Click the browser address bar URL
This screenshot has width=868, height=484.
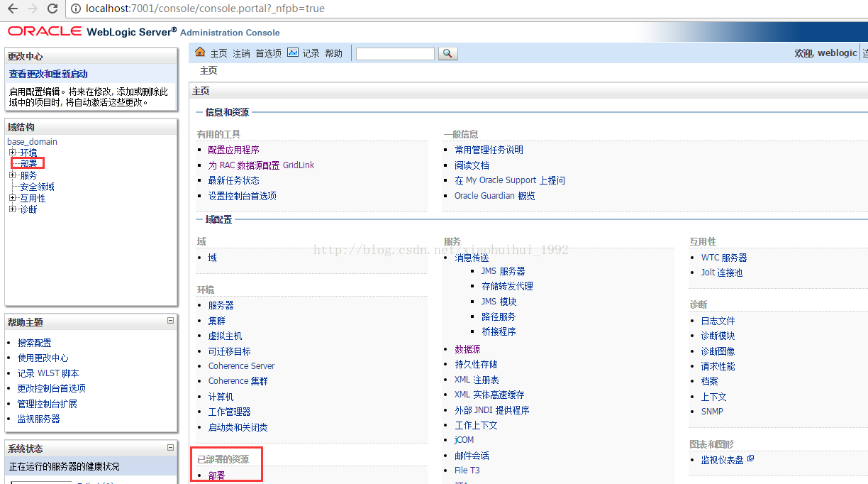[204, 9]
